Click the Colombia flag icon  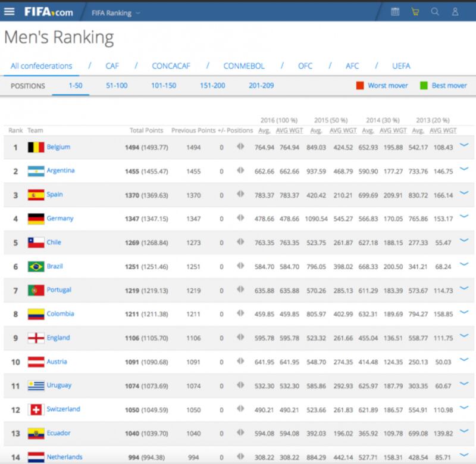pyautogui.click(x=36, y=314)
